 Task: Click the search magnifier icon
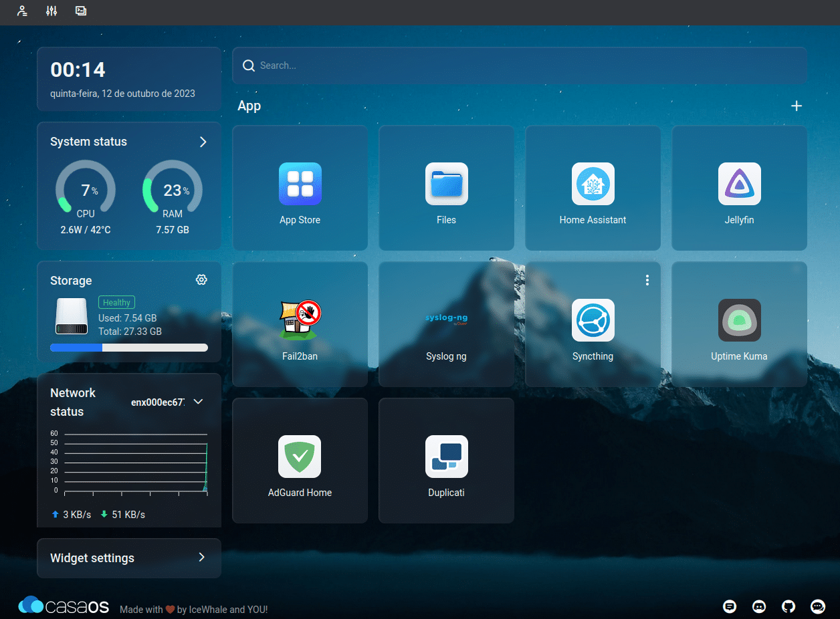249,66
